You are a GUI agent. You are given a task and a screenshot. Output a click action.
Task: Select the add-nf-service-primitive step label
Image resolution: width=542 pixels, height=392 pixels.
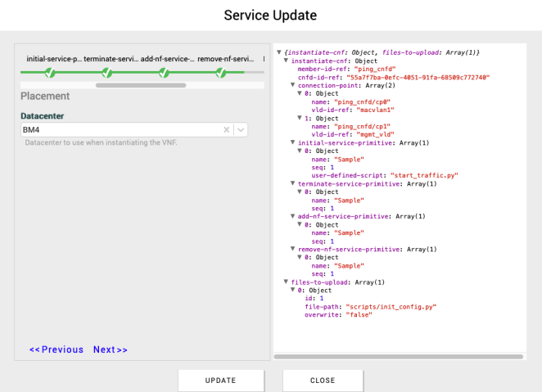[x=168, y=59]
